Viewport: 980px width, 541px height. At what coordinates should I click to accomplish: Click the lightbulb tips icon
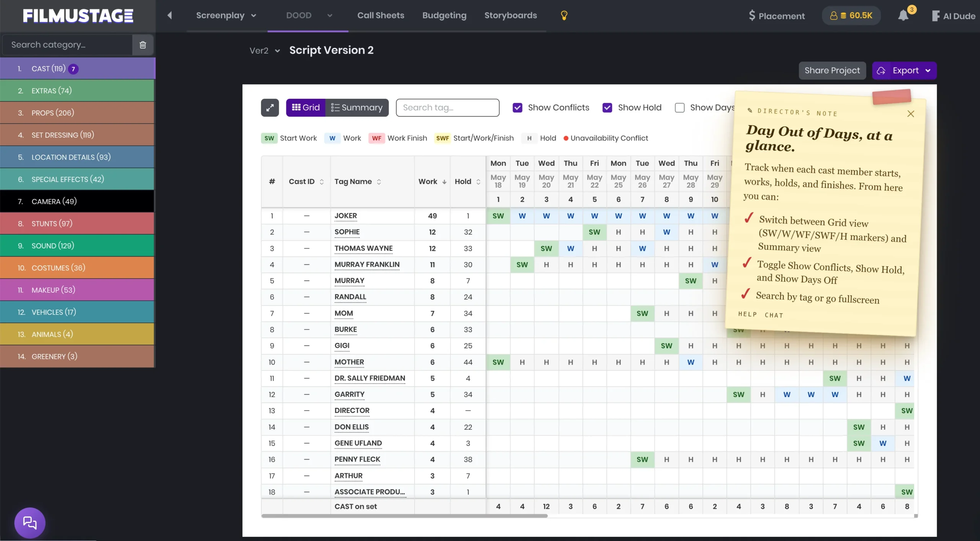(x=564, y=15)
